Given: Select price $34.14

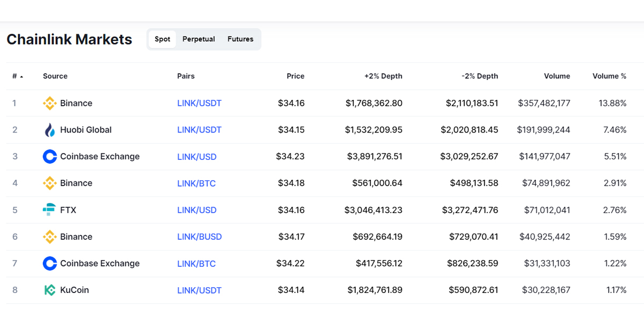Looking at the screenshot, I should [291, 290].
